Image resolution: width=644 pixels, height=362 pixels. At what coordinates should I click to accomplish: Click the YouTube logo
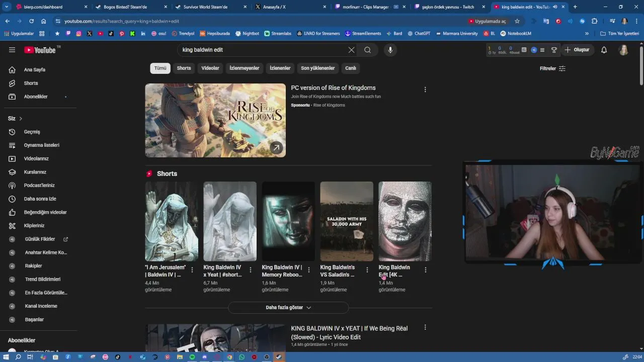click(x=40, y=50)
